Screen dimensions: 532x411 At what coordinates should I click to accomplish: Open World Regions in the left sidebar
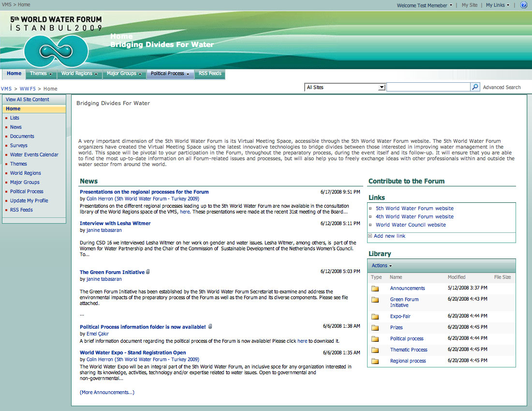click(26, 173)
